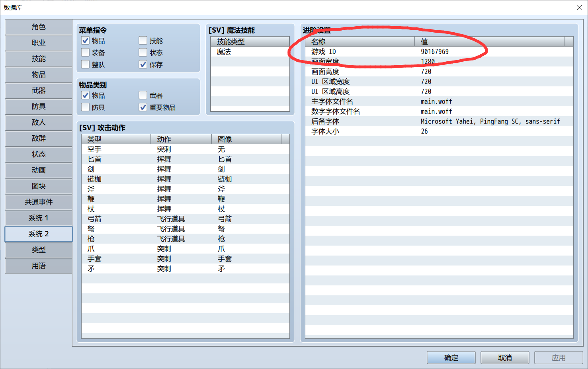Viewport: 588px width, 369px height.
Task: Select the 后备字体 row
Action: coord(439,121)
